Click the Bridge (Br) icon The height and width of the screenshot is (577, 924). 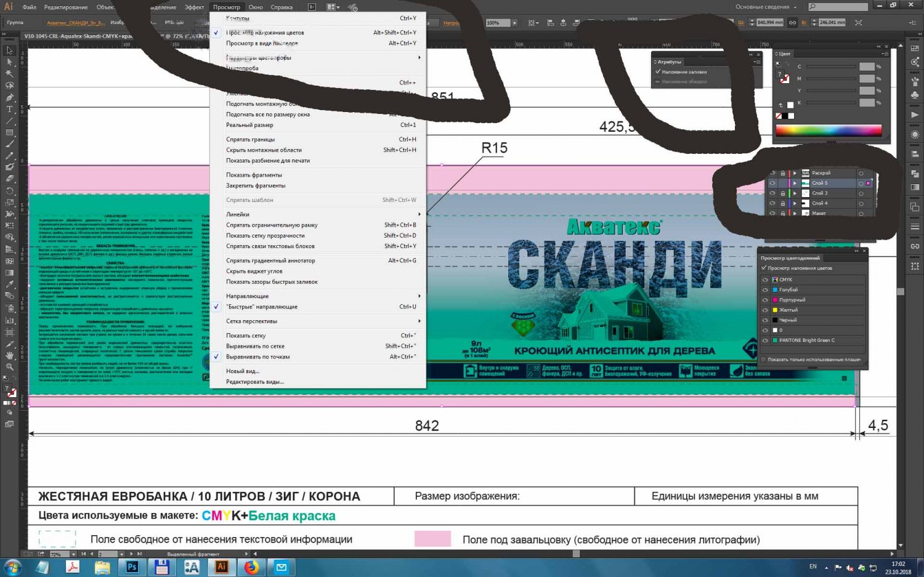click(312, 7)
